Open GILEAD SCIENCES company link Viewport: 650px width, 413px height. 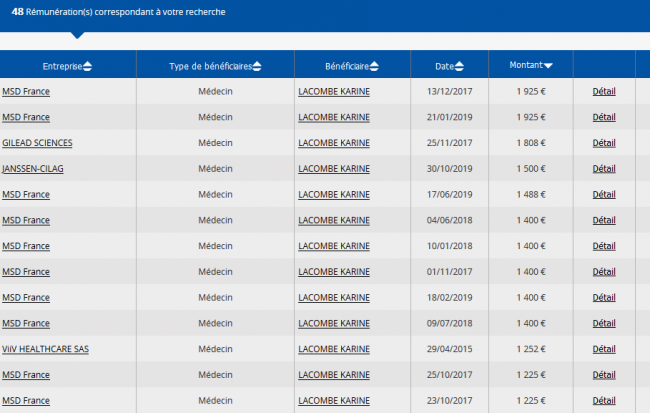tap(37, 143)
